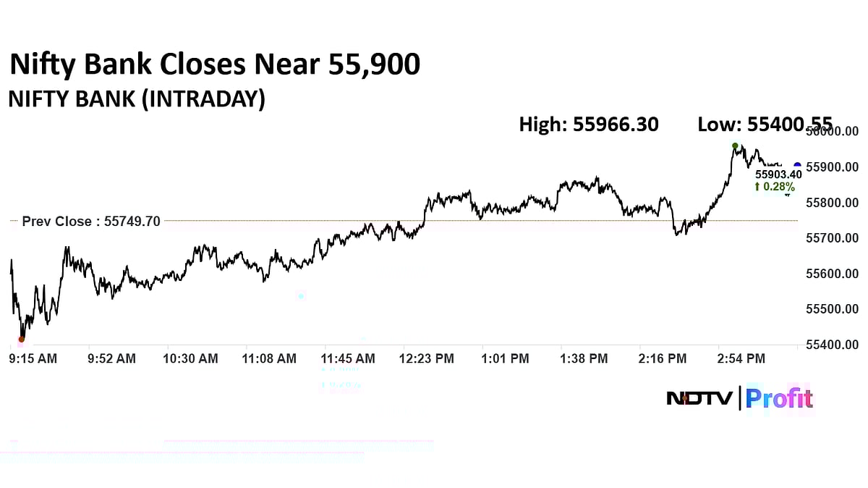Click the green high-point marker dot

pos(735,146)
